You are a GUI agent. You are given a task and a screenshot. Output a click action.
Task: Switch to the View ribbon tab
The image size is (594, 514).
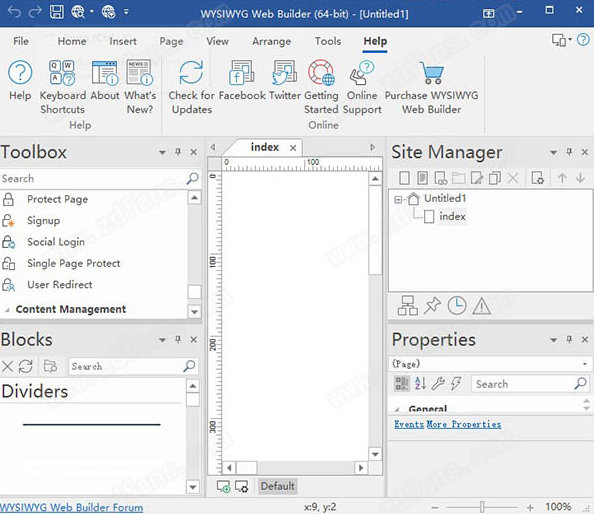tap(217, 41)
